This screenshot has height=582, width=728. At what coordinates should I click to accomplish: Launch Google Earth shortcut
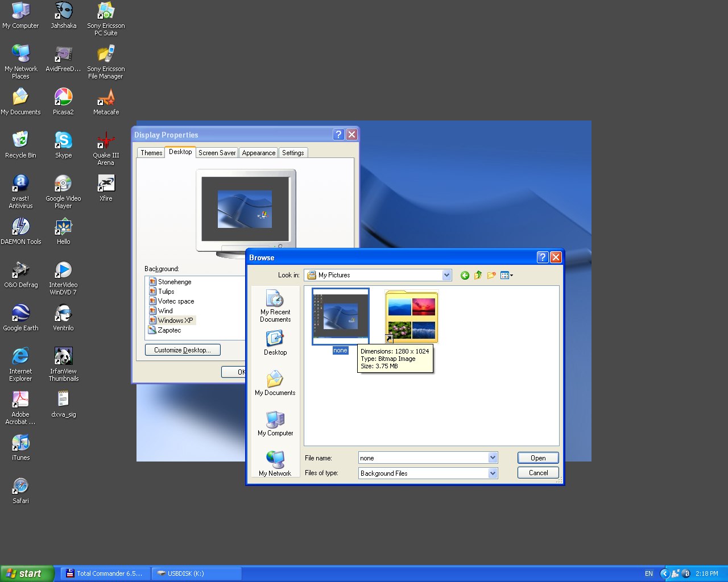[20, 318]
